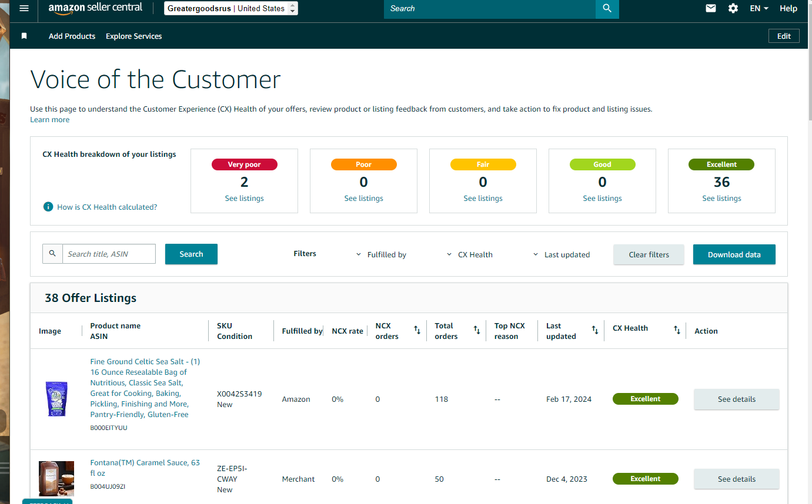The width and height of the screenshot is (812, 504).
Task: Click the Edit button in the favorites bar
Action: (784, 36)
